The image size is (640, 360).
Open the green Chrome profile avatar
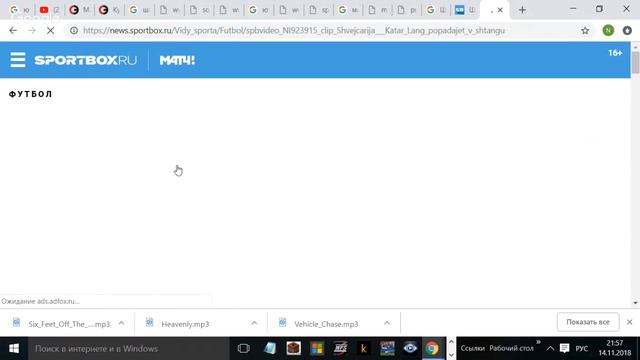608,31
